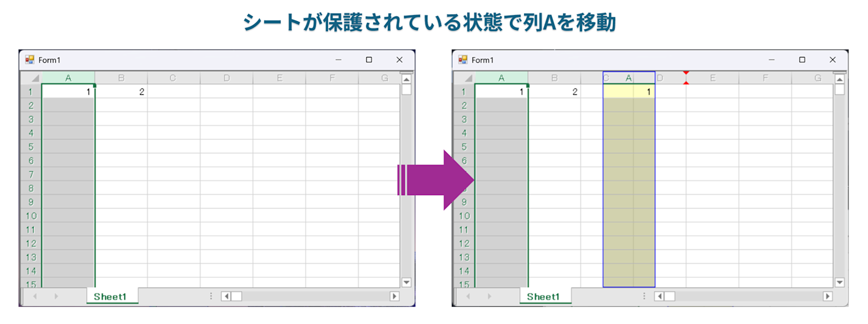Click horizontal scroll right arrow, left window
The width and height of the screenshot is (868, 324).
point(394,296)
